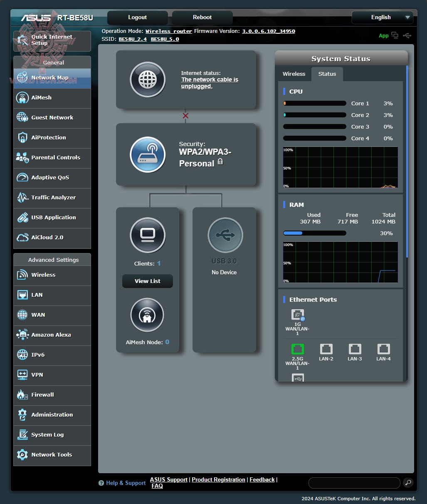Image resolution: width=427 pixels, height=504 pixels.
Task: Click the USB status icon at top right
Action: pos(407,36)
